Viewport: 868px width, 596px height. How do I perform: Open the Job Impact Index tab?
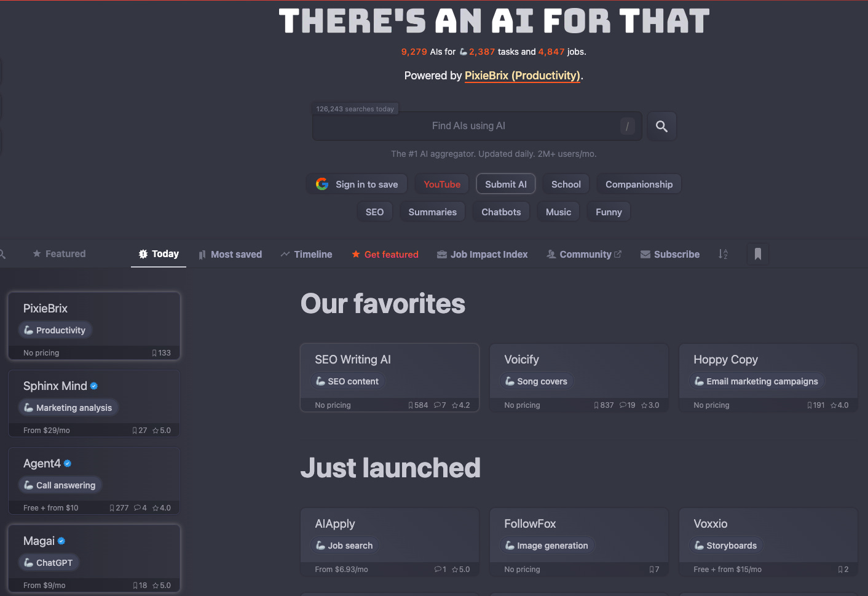pyautogui.click(x=483, y=255)
